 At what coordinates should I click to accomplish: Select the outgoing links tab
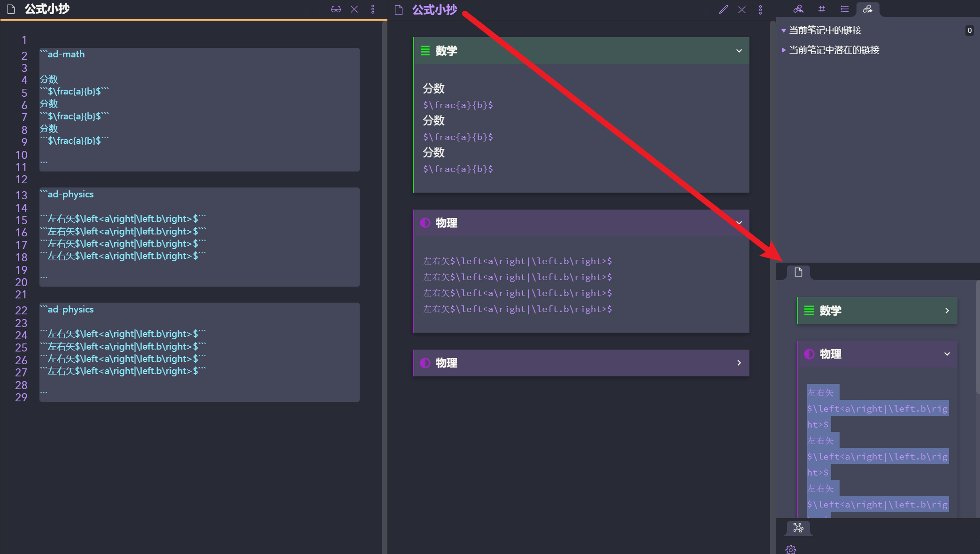(867, 9)
